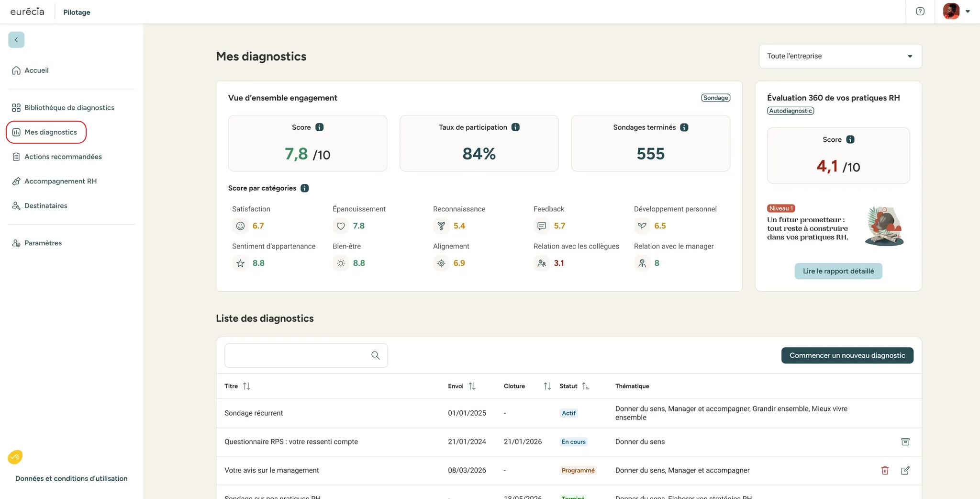The image size is (980, 499).
Task: Sort list by Statut column
Action: pyautogui.click(x=585, y=386)
